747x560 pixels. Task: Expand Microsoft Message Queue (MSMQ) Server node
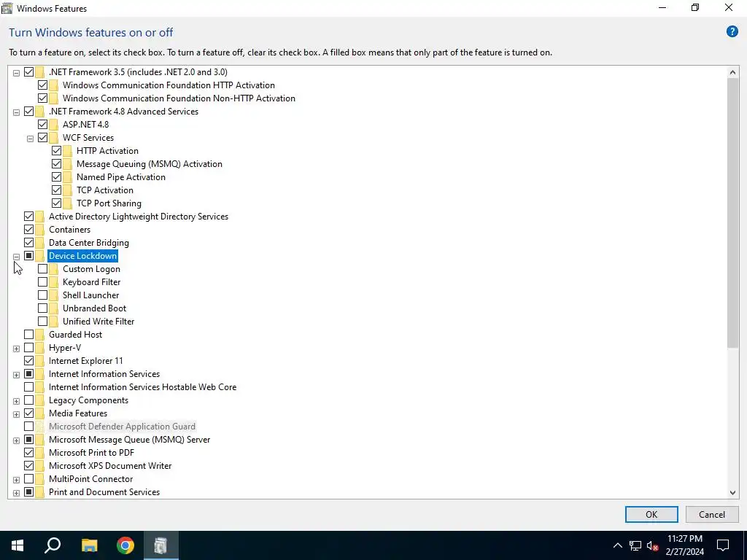[x=16, y=440]
